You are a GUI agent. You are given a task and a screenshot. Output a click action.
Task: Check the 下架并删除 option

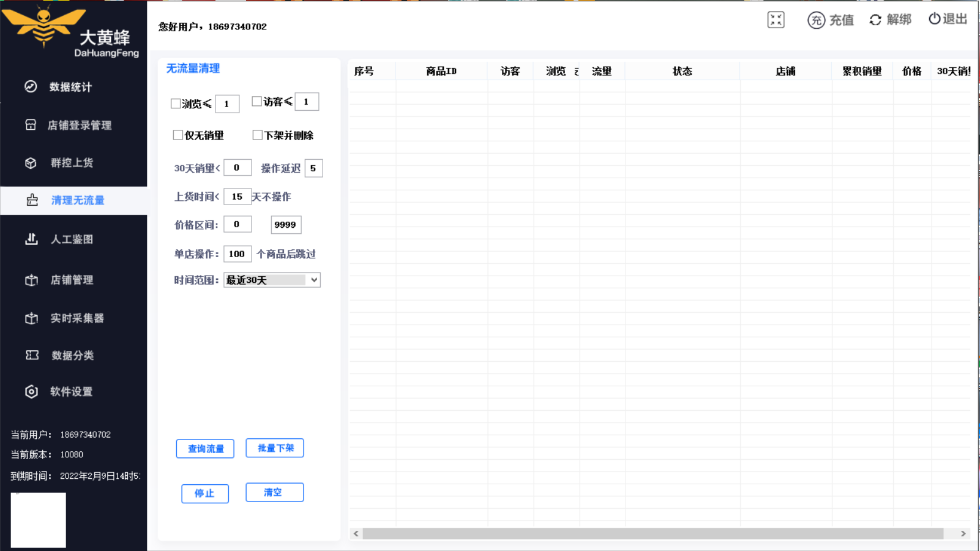(257, 135)
